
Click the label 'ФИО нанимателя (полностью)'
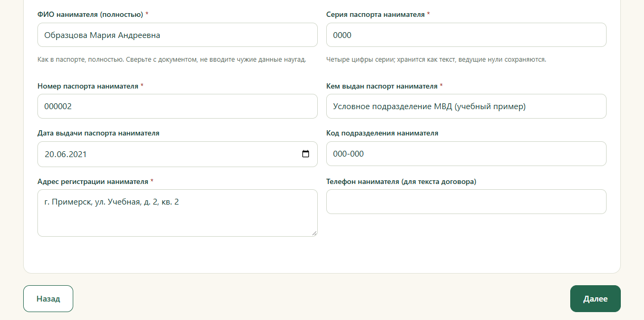(x=90, y=14)
